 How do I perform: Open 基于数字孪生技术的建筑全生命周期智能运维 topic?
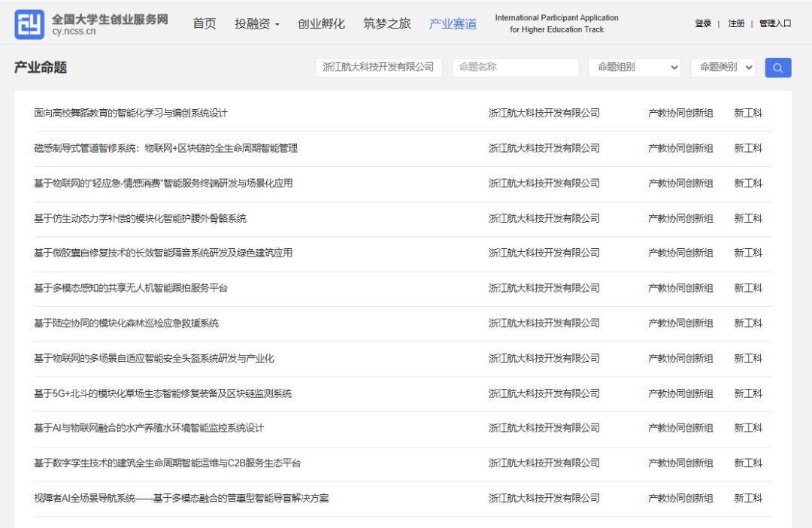tap(167, 463)
